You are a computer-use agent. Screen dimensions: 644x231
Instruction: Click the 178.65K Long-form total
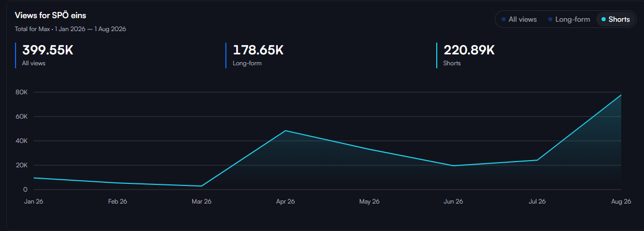(x=258, y=50)
